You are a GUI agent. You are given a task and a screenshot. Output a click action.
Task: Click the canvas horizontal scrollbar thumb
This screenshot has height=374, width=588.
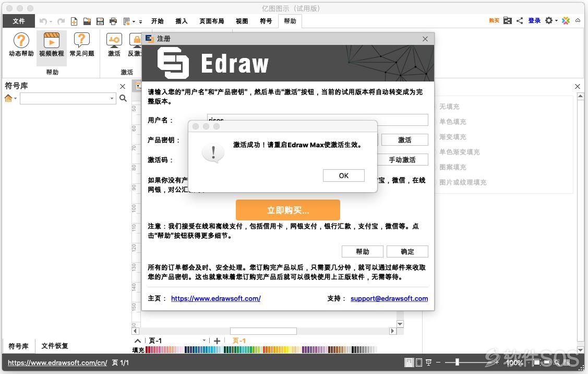[263, 331]
